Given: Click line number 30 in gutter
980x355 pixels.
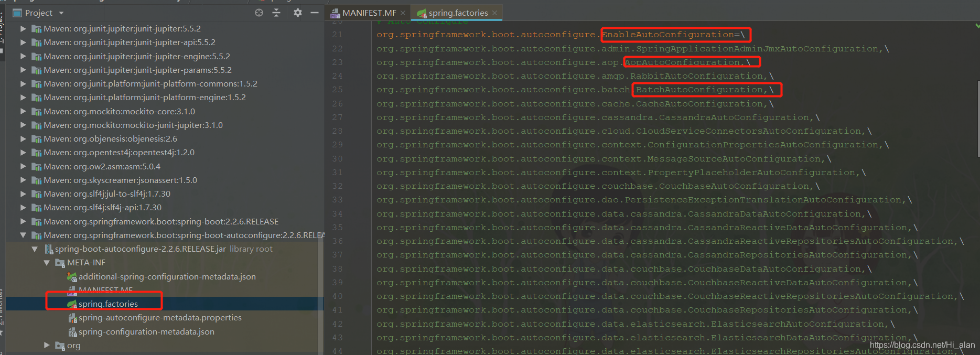Looking at the screenshot, I should click(337, 158).
